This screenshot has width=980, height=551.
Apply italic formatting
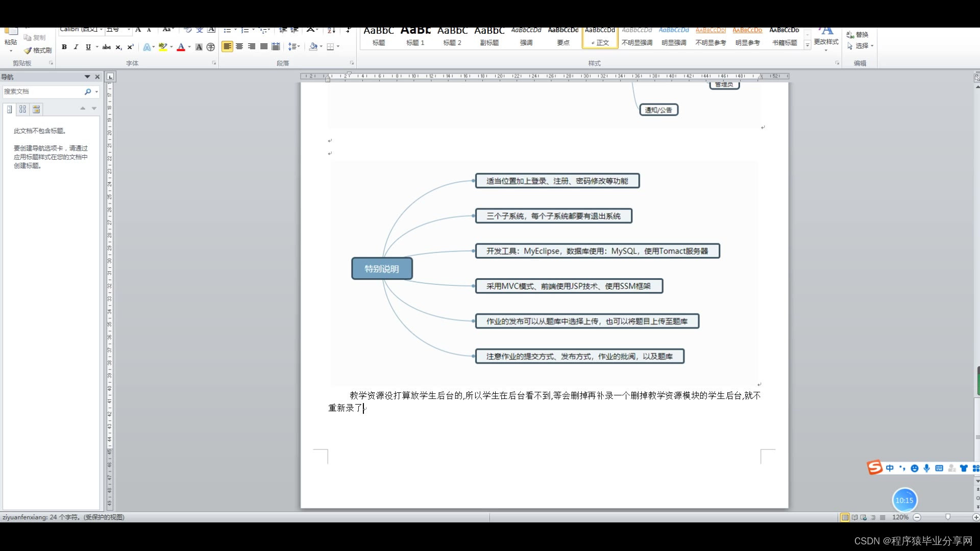coord(76,47)
